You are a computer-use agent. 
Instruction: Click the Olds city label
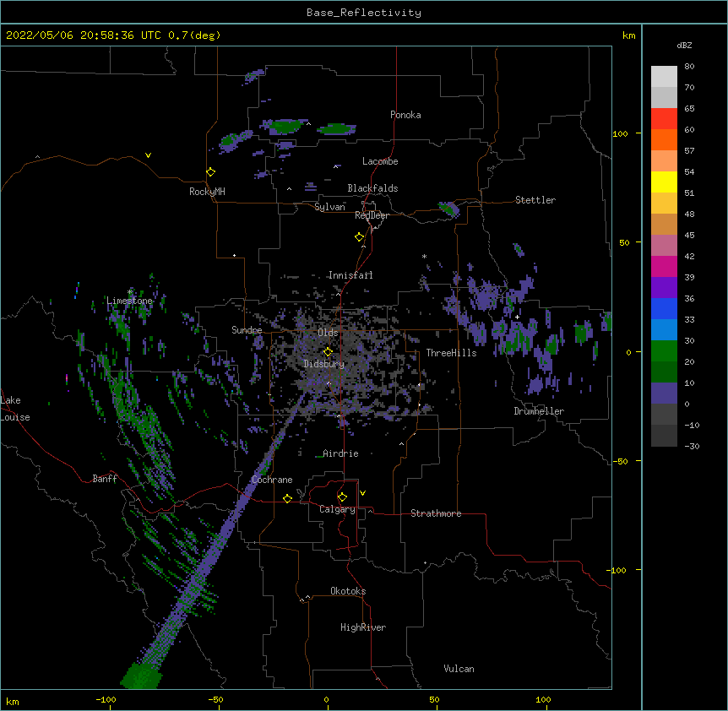pyautogui.click(x=328, y=333)
